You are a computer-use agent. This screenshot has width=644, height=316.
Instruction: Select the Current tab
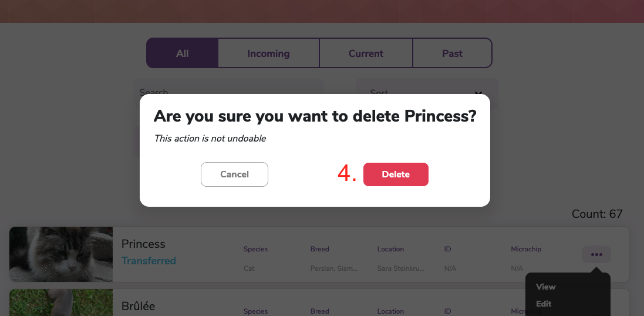click(x=366, y=53)
